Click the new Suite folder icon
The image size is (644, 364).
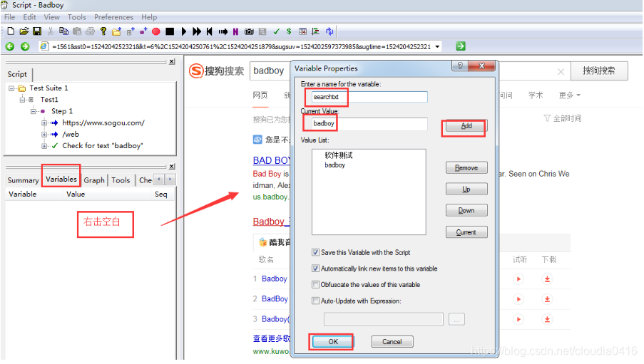[x=117, y=31]
